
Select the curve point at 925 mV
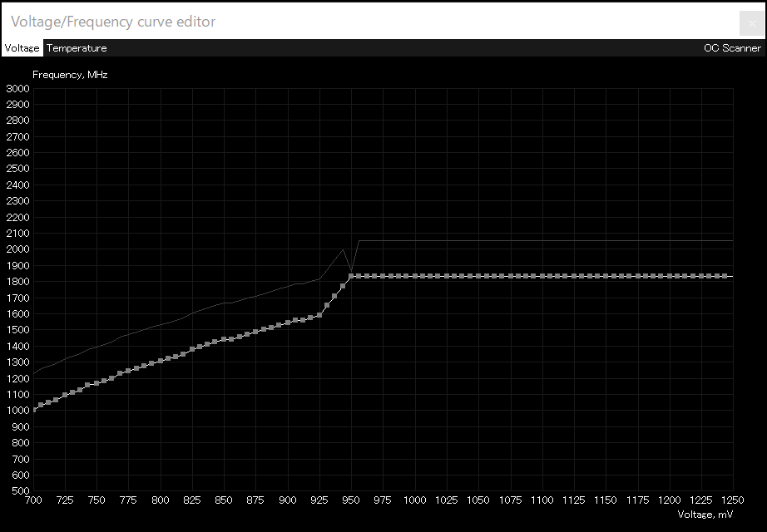tap(319, 315)
